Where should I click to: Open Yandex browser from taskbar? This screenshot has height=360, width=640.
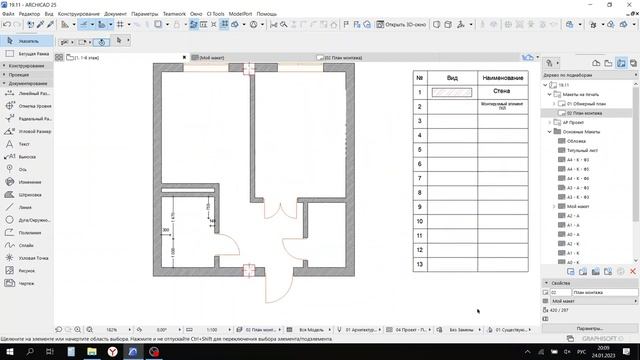click(113, 351)
